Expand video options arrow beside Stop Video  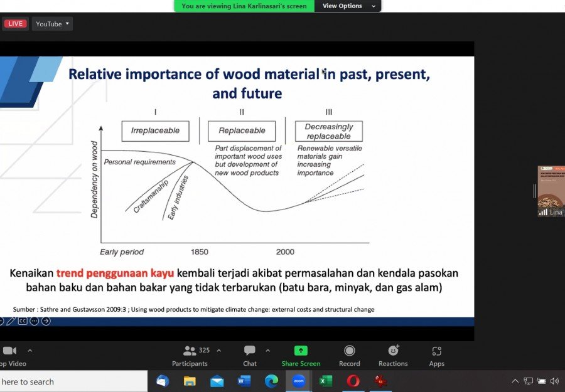pos(30,350)
